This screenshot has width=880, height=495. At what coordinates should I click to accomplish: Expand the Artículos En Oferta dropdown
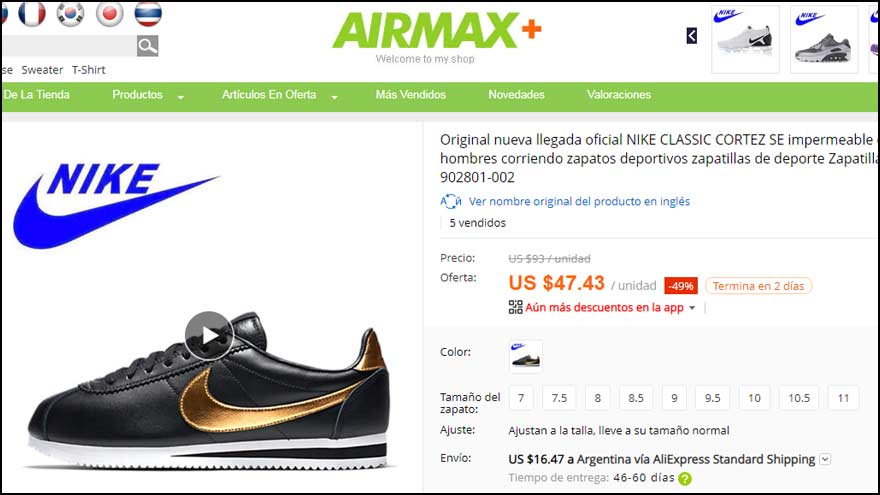pyautogui.click(x=334, y=98)
